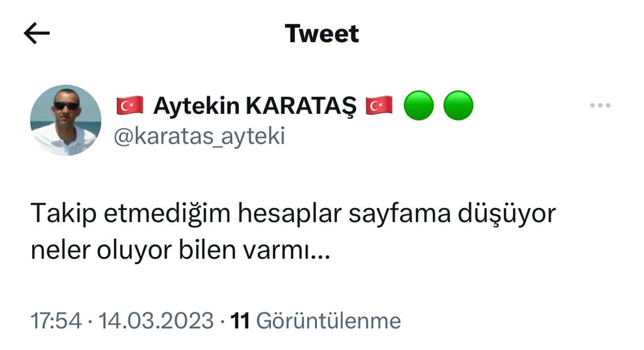The image size is (644, 350).
Task: Click the first Turkish flag emoji
Action: point(130,106)
